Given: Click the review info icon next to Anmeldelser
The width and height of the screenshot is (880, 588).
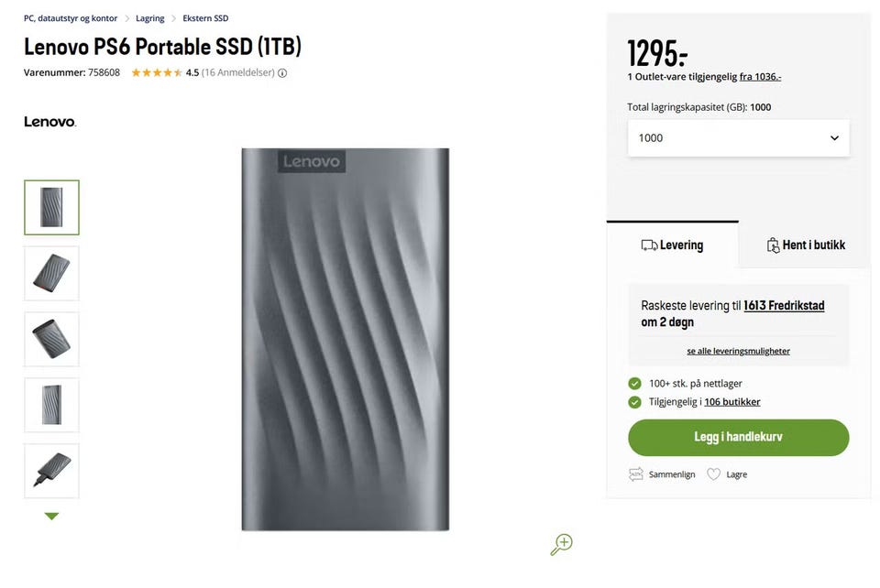Looking at the screenshot, I should (282, 73).
